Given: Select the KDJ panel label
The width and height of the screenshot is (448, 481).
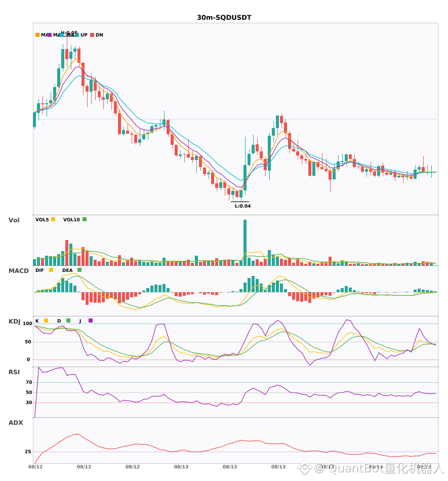Looking at the screenshot, I should (x=14, y=322).
